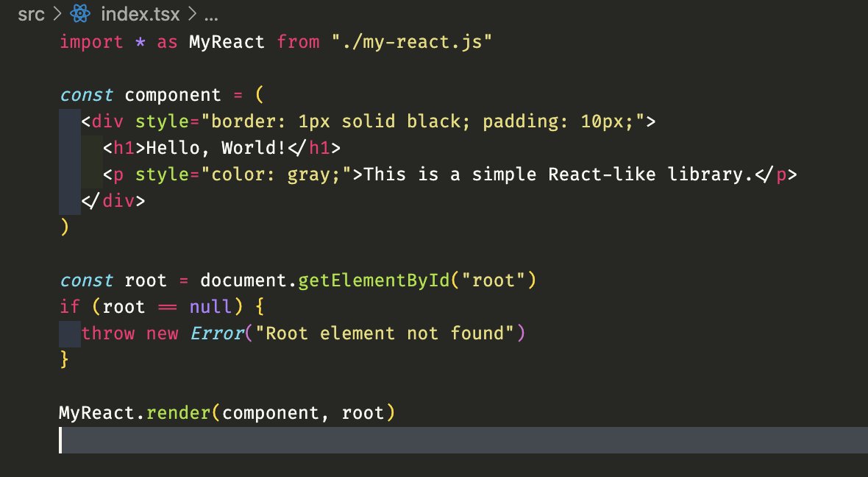Click the 'null' keyword in if condition
The image size is (868, 477).
click(210, 307)
